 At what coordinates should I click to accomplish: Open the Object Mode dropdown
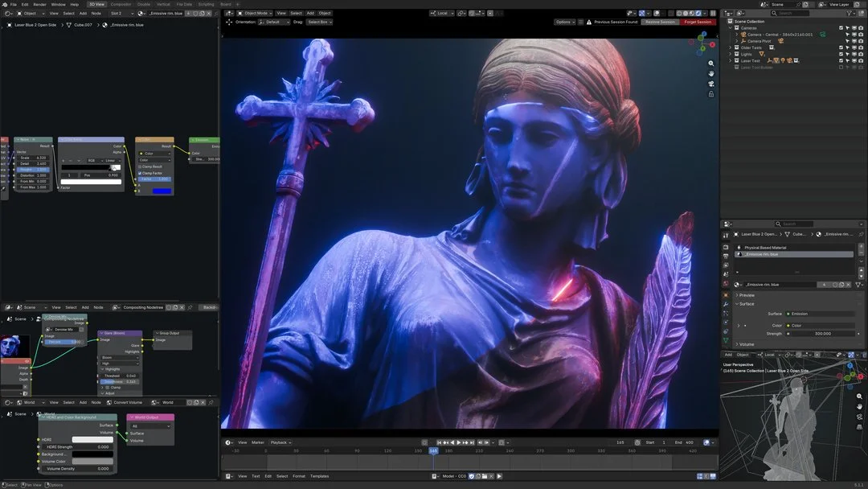click(x=255, y=13)
